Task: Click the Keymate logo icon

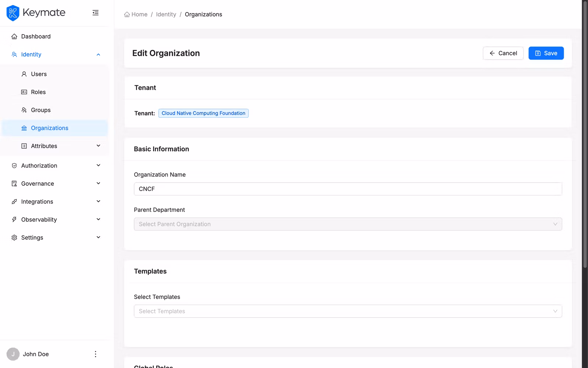Action: [12, 13]
